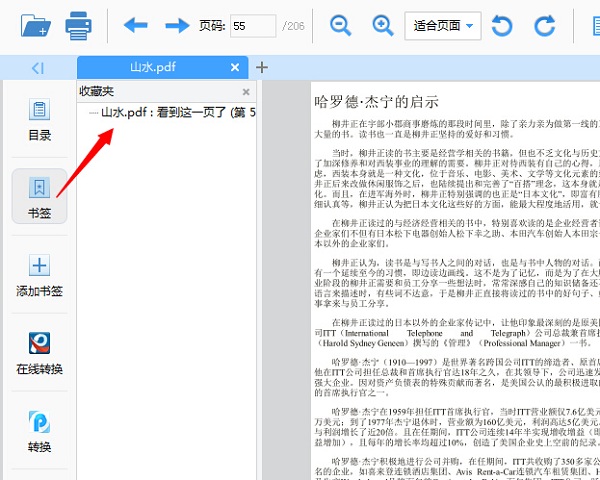Click the heading 哈罗德·杰宁的启示
Image resolution: width=600 pixels, height=480 pixels.
tap(376, 102)
